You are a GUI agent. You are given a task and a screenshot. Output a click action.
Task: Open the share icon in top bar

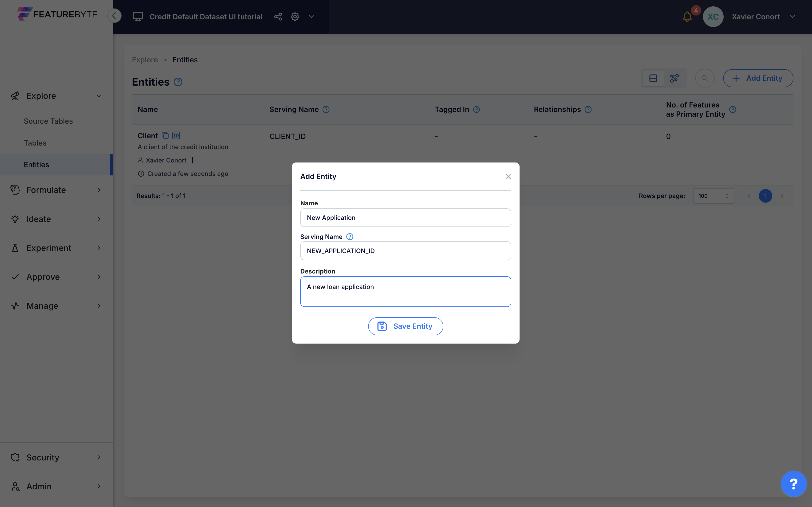click(x=278, y=16)
